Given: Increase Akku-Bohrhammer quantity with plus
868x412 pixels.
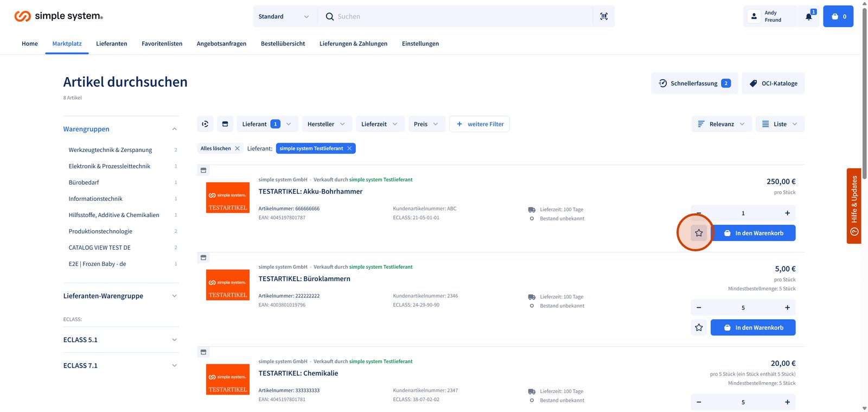Looking at the screenshot, I should [x=787, y=213].
